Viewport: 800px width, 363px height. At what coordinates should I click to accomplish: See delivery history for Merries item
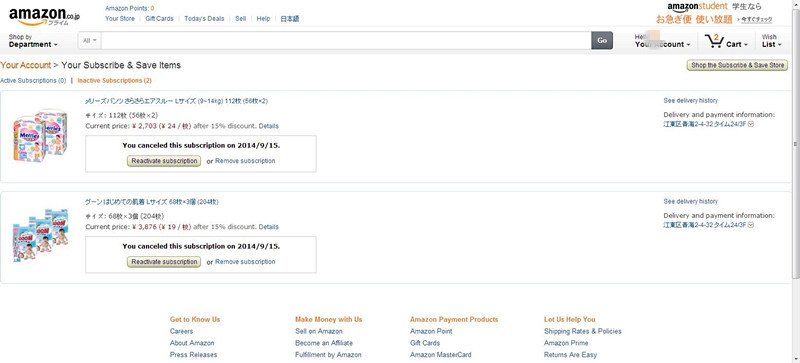pos(690,101)
